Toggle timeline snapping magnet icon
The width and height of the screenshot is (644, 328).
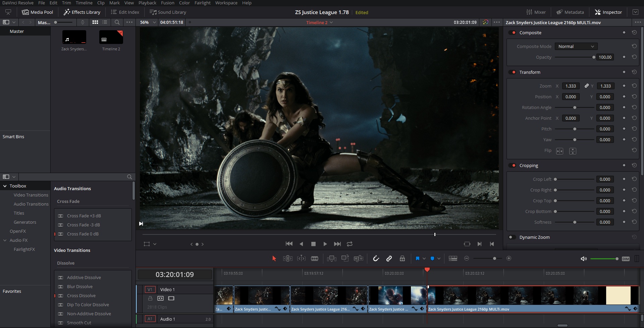pyautogui.click(x=376, y=258)
